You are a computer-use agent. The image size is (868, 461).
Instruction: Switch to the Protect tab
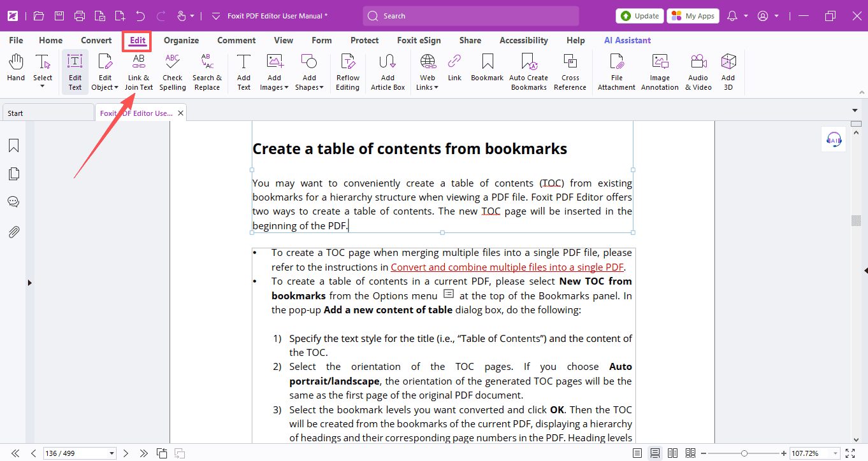365,40
